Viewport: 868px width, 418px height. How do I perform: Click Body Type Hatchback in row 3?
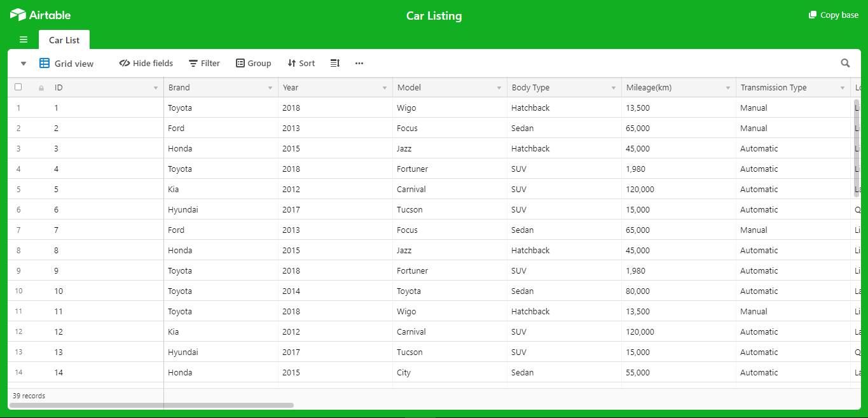click(x=565, y=148)
